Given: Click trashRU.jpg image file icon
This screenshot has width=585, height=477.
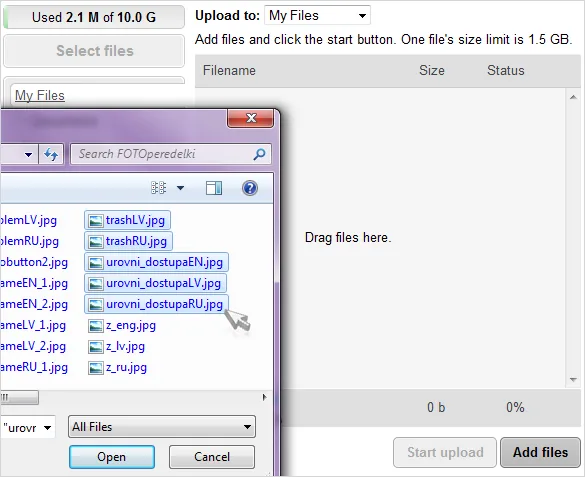Looking at the screenshot, I should [x=96, y=242].
